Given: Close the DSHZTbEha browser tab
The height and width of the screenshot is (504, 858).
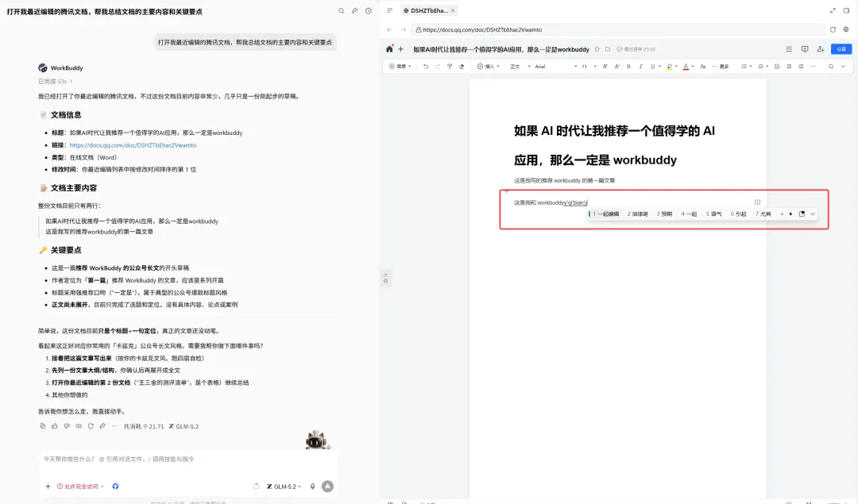Looking at the screenshot, I should 453,10.
